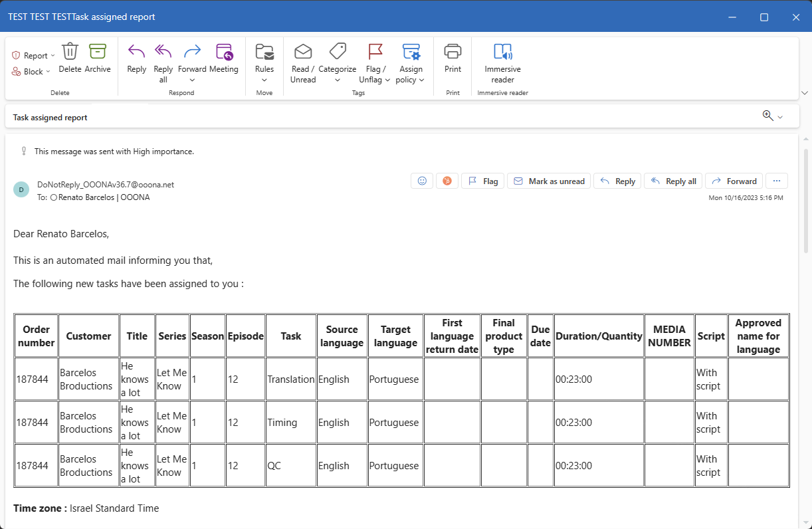Mark the message as unread
The width and height of the screenshot is (812, 529).
549,181
